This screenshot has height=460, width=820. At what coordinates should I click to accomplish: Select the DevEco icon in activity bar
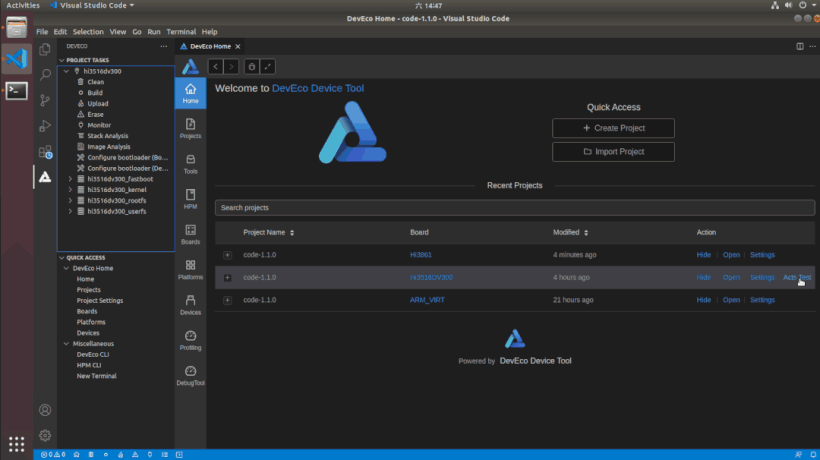coord(45,177)
